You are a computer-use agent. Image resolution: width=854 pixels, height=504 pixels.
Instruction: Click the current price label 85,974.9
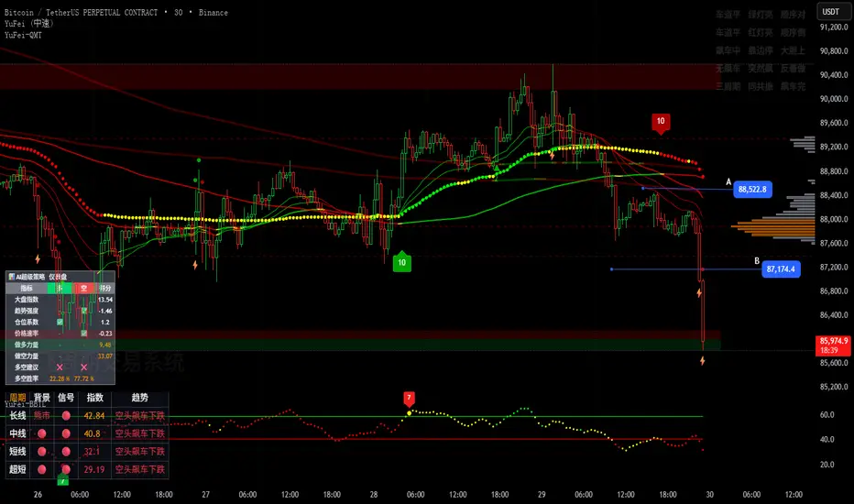[x=833, y=345]
